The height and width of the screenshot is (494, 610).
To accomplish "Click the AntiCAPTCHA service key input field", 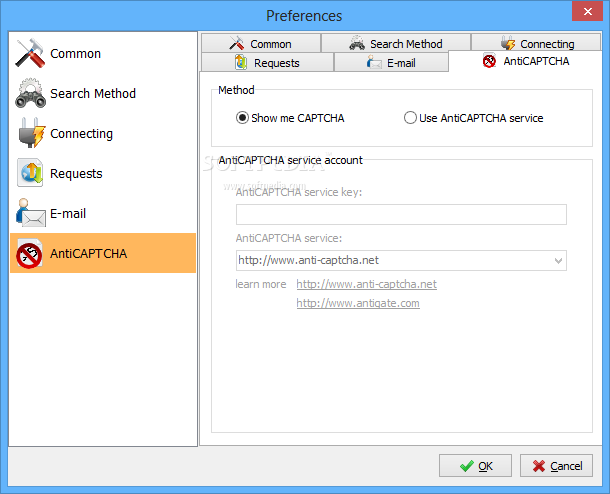I will tap(401, 214).
